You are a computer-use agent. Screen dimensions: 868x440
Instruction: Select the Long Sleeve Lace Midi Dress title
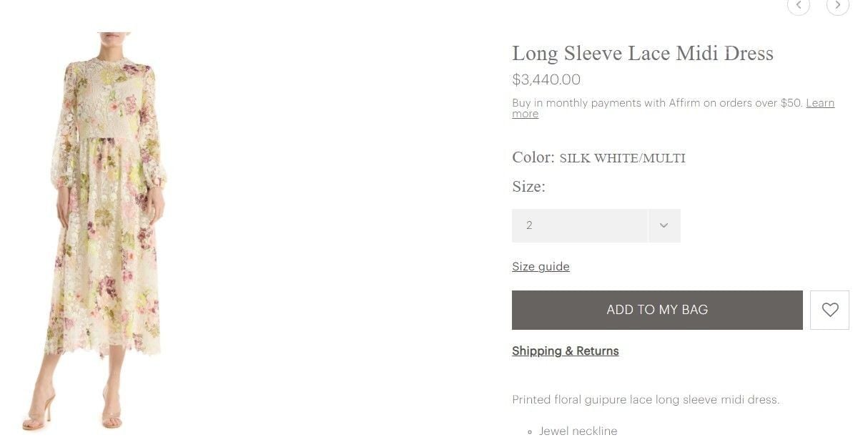[x=642, y=54]
